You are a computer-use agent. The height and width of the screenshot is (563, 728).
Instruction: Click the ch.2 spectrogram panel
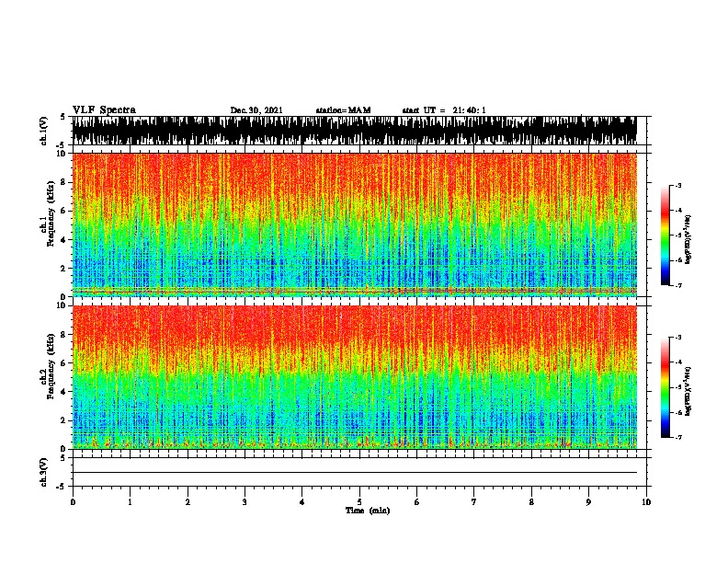click(354, 377)
